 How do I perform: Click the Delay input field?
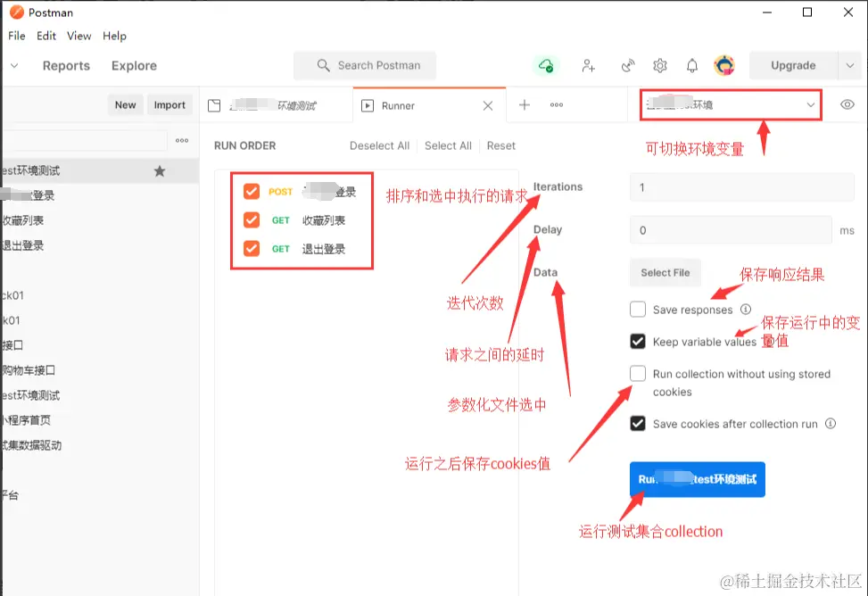coord(731,230)
